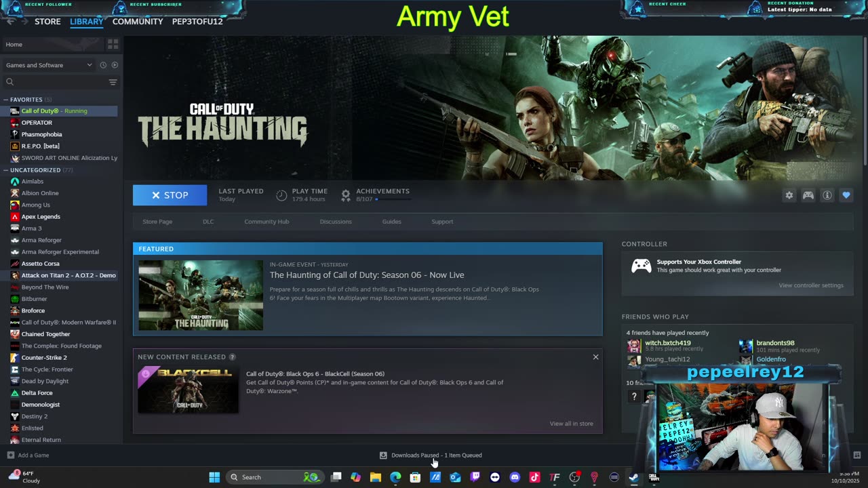Select Dead by Daylight in library list
The image size is (868, 488).
(x=45, y=381)
